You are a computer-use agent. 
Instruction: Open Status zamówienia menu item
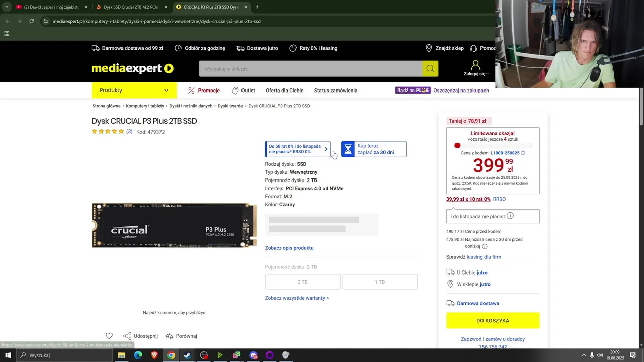[x=336, y=90]
